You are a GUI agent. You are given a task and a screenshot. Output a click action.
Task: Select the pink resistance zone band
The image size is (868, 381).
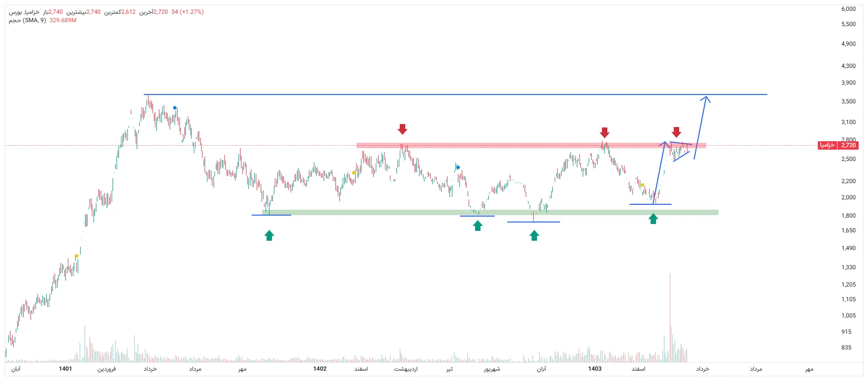pos(492,145)
